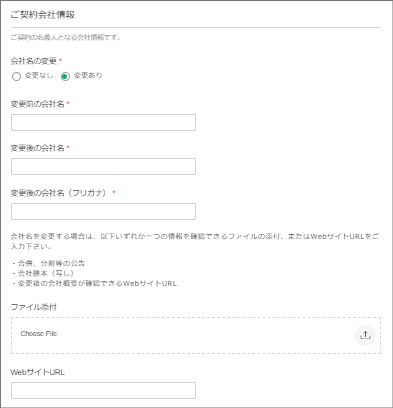
Task: Click the 会社名の変更 label
Action: [x=34, y=61]
